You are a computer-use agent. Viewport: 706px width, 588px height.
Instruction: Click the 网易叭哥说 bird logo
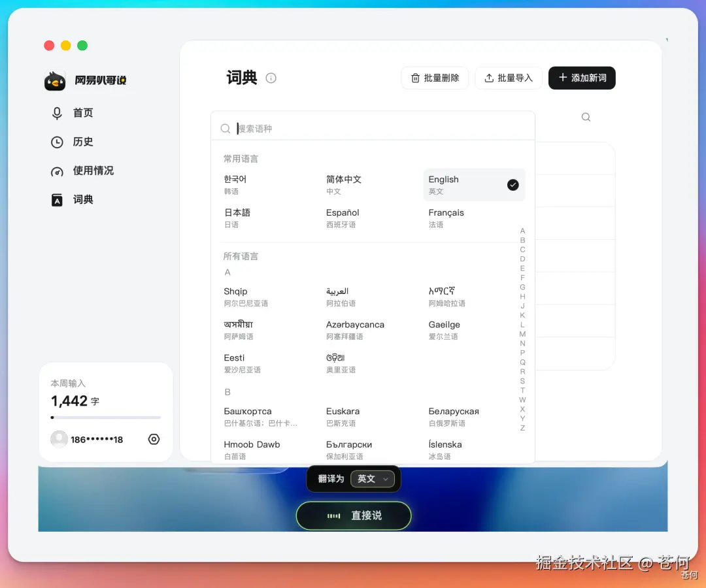[x=55, y=80]
